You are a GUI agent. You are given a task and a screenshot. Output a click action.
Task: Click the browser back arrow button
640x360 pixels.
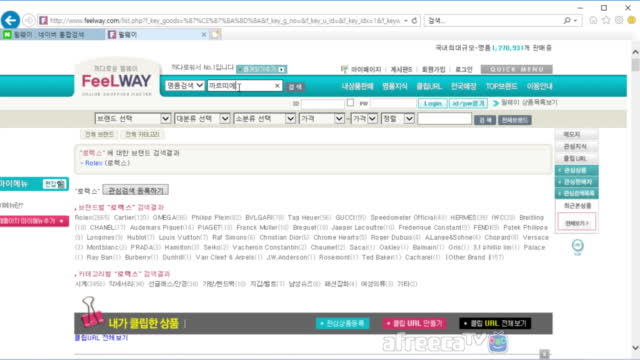tap(10, 20)
